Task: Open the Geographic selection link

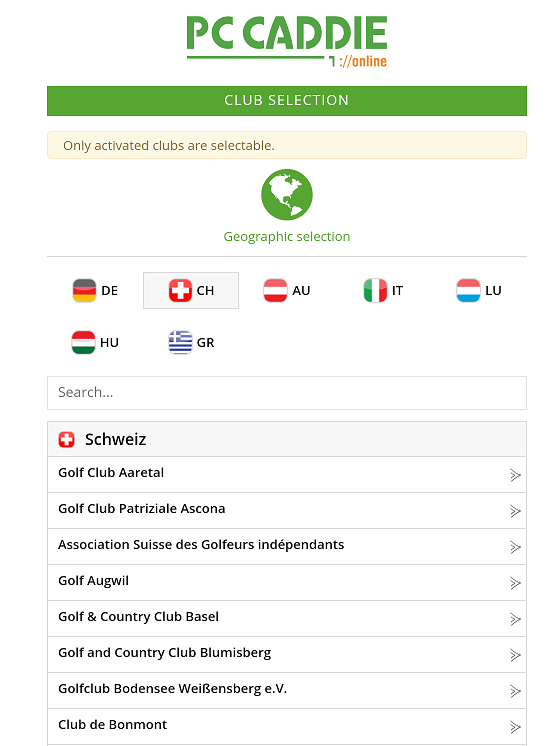Action: [287, 236]
